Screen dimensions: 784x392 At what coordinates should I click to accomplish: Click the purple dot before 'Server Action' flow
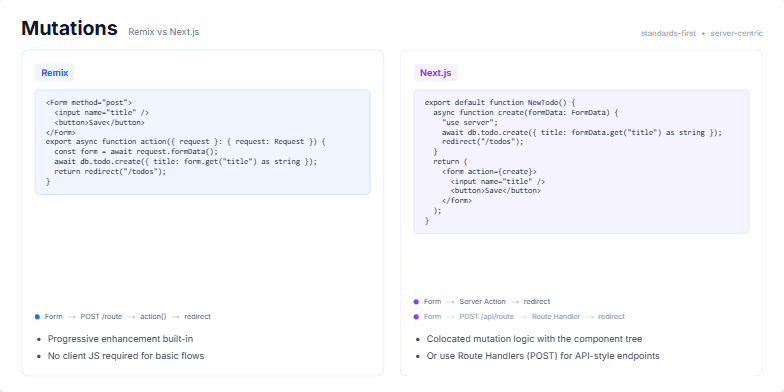point(416,302)
